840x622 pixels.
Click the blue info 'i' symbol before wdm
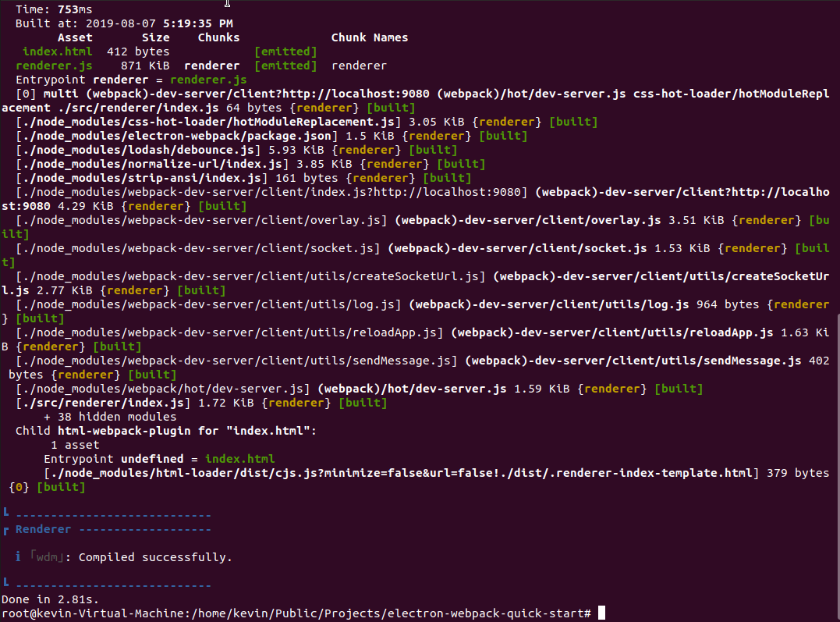click(18, 556)
